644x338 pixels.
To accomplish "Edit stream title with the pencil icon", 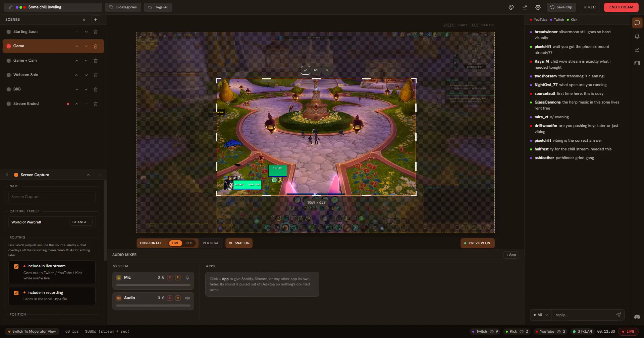I will point(11,7).
